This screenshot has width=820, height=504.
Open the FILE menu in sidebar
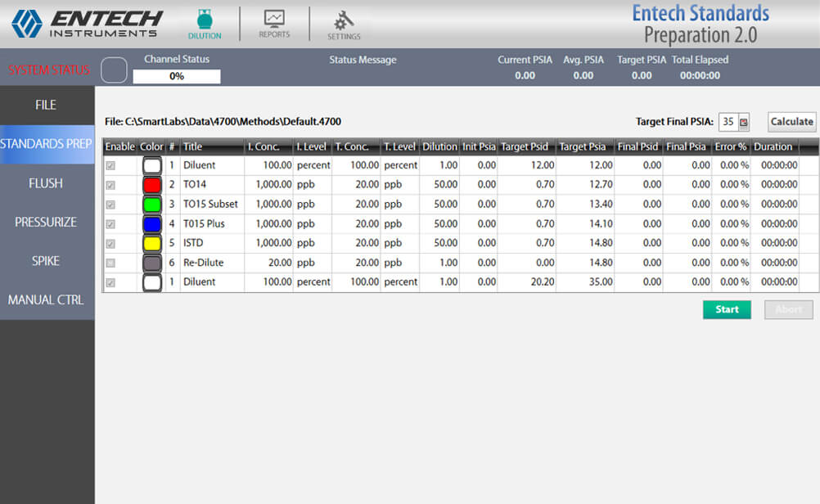(x=47, y=105)
